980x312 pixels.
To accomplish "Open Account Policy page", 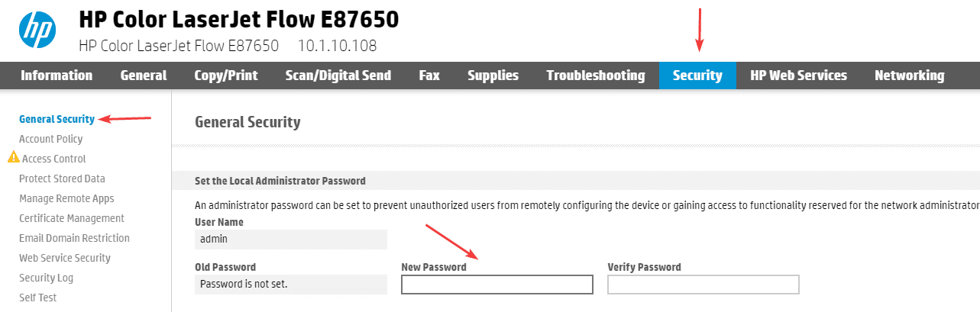I will pos(50,139).
